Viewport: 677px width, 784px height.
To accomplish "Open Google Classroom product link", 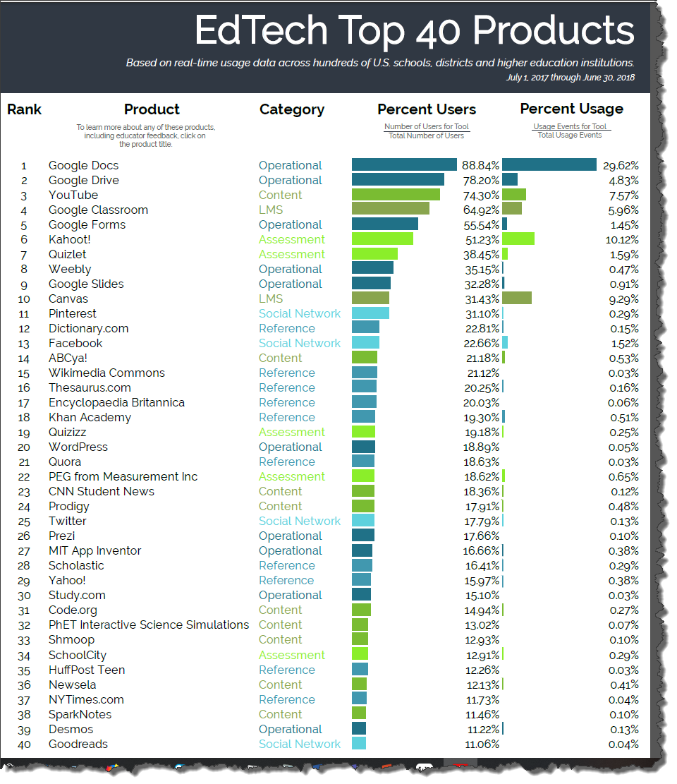I will pyautogui.click(x=98, y=210).
